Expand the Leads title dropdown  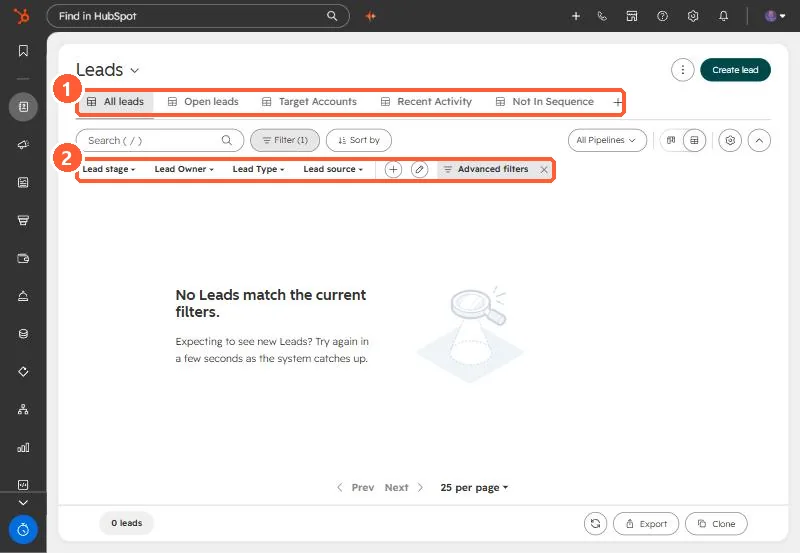tap(135, 70)
